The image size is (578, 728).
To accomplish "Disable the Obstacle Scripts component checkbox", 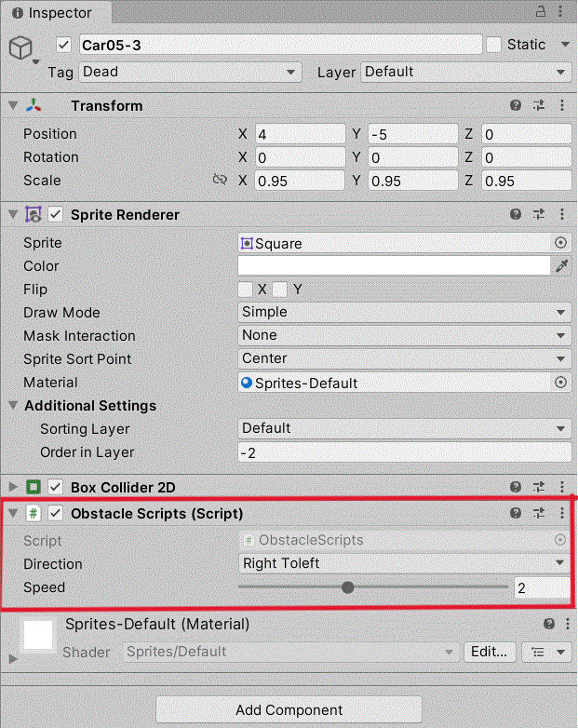I will pyautogui.click(x=56, y=514).
